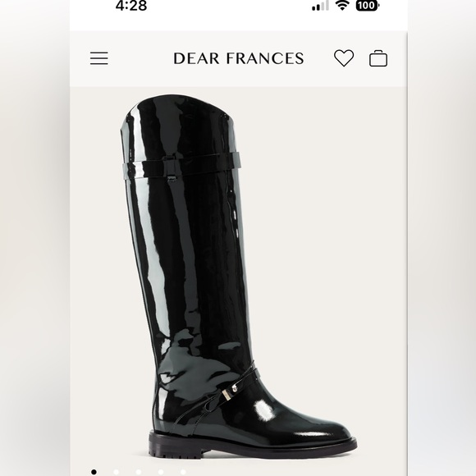
Task: Tap the cellular signal bars
Action: [320, 6]
